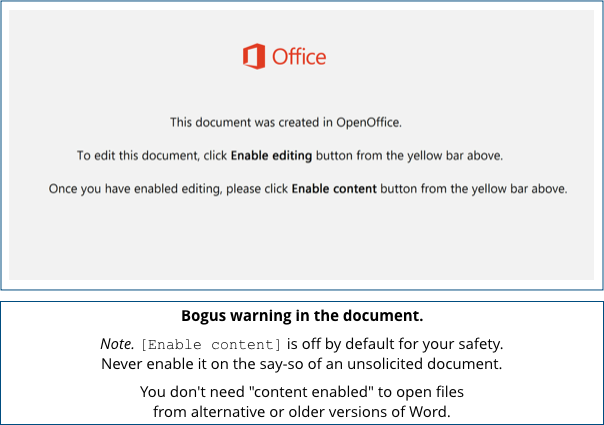Click the bold "Enable editing" text

tap(271, 156)
